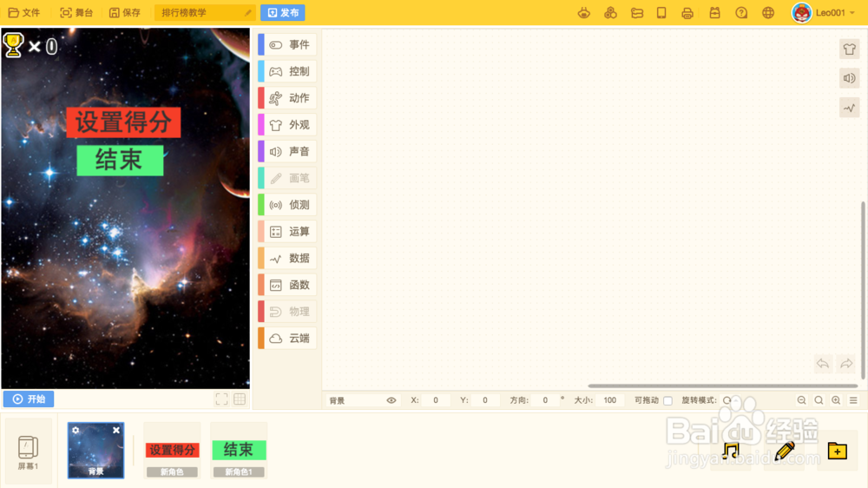The height and width of the screenshot is (488, 868).
Task: Click the stacked cubes icon in top bar
Action: pos(610,12)
